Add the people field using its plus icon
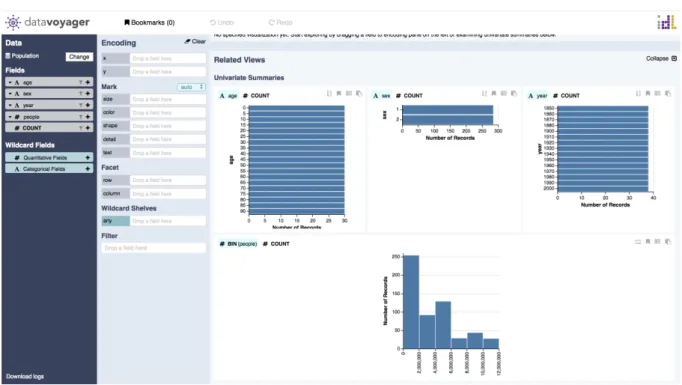This screenshot has width=682, height=385. pyautogui.click(x=88, y=117)
